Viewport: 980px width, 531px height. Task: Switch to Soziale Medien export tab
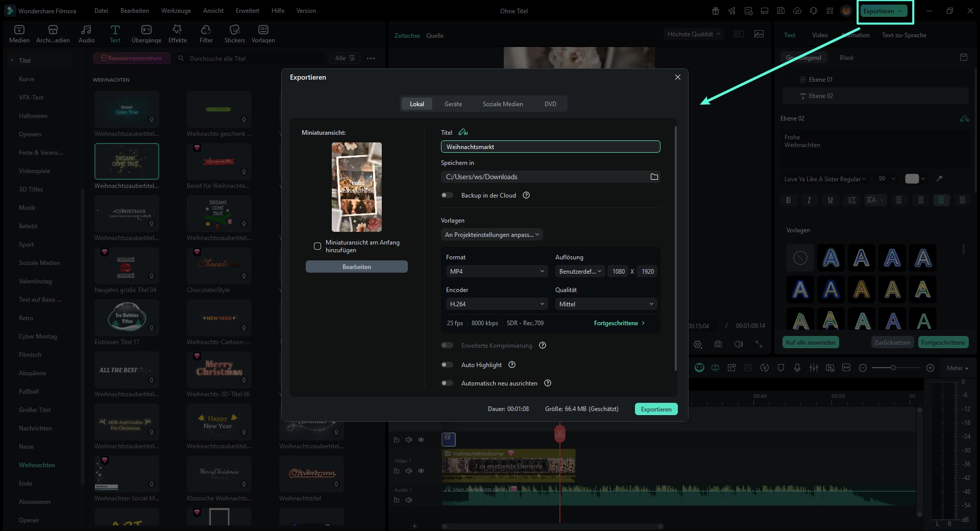[502, 104]
